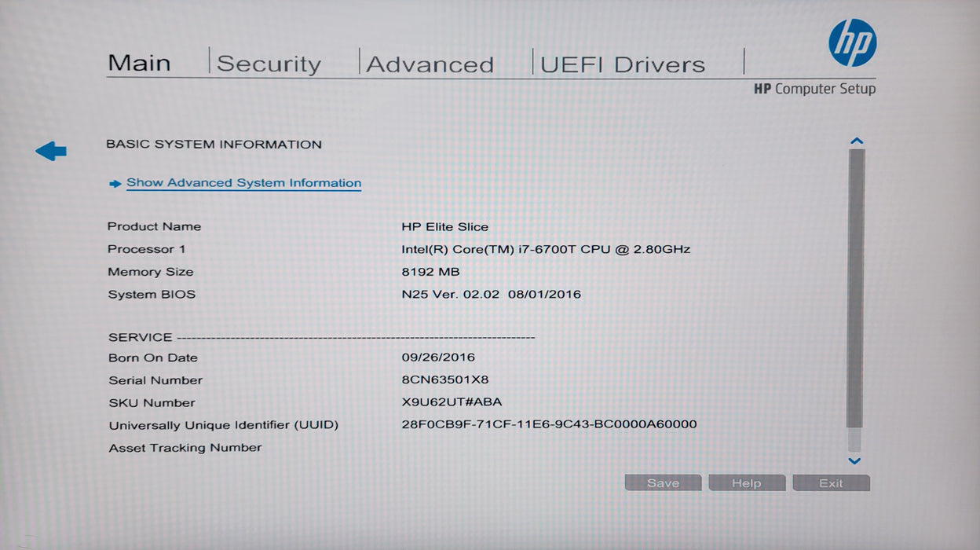Screen dimensions: 980x550
Task: Click arrow bullet beside Show Advanced System Information
Action: click(115, 184)
